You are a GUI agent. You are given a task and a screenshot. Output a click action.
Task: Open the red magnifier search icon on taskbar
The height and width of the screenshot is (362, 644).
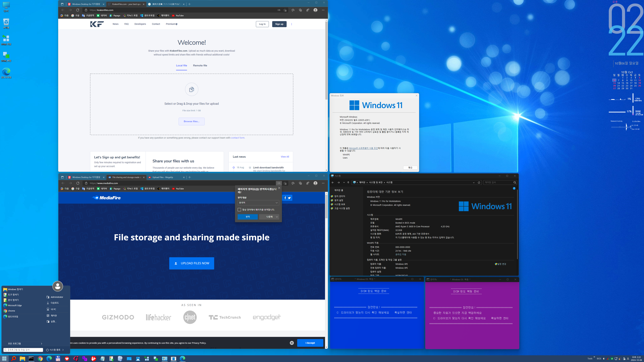13,358
